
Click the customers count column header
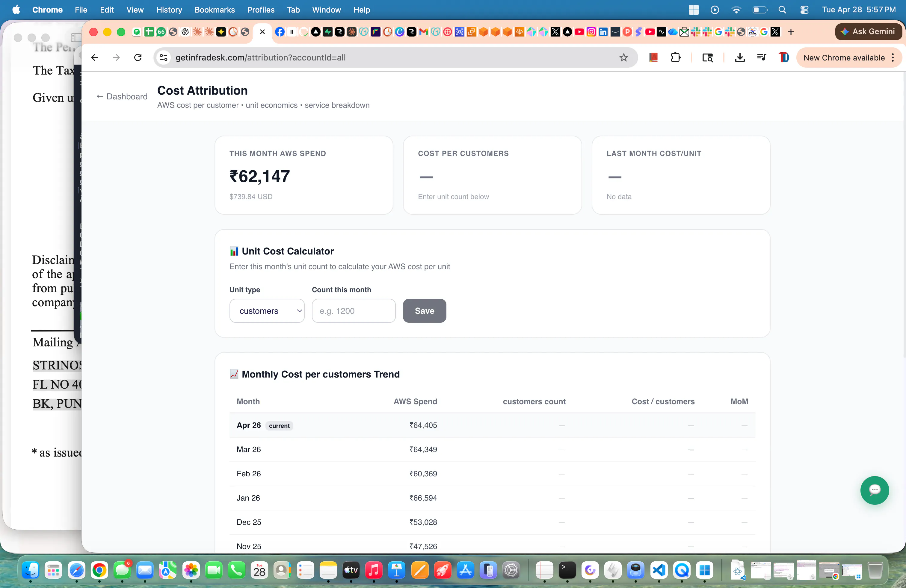click(534, 402)
